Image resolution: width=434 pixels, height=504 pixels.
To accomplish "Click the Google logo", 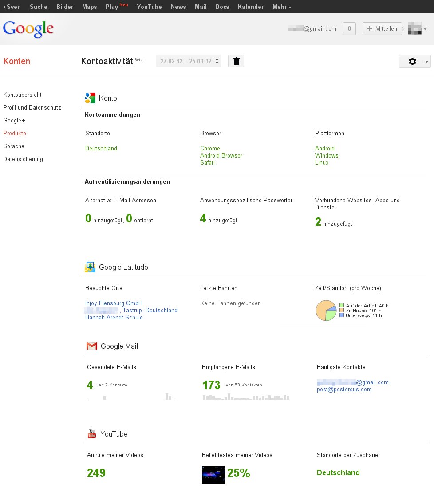I will pos(28,29).
